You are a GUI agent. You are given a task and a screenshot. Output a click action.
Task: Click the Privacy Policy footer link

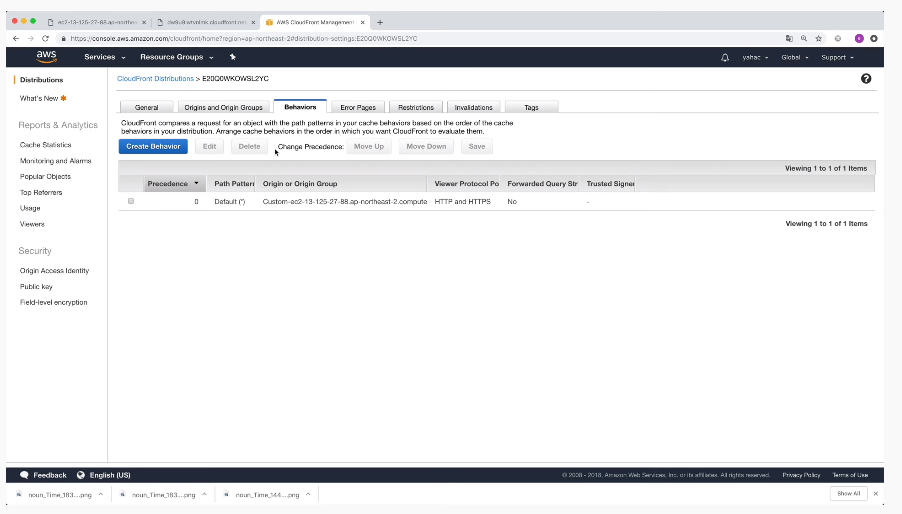click(x=801, y=475)
